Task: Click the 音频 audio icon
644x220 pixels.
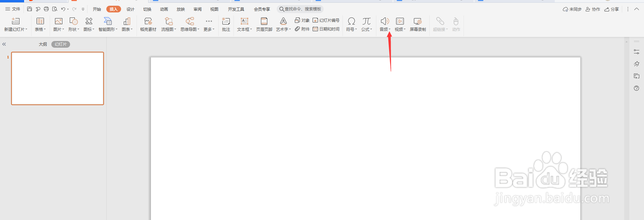Action: (385, 21)
